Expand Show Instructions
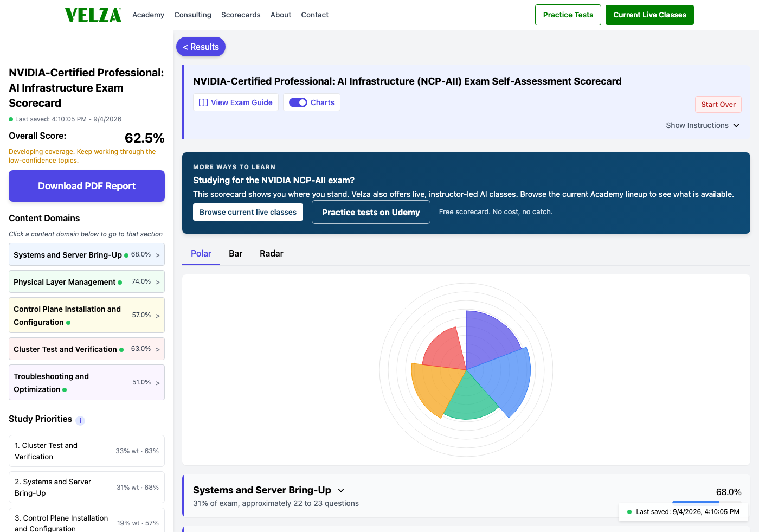This screenshot has width=759, height=532. 703,125
